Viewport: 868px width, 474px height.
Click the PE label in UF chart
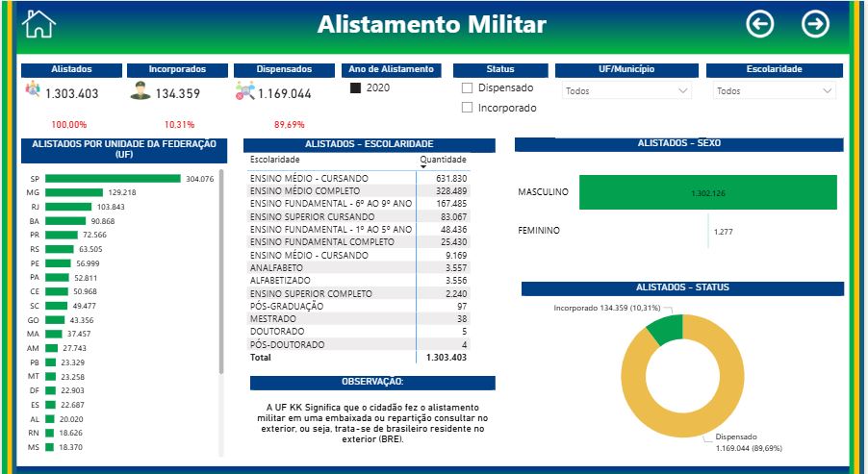click(x=35, y=263)
